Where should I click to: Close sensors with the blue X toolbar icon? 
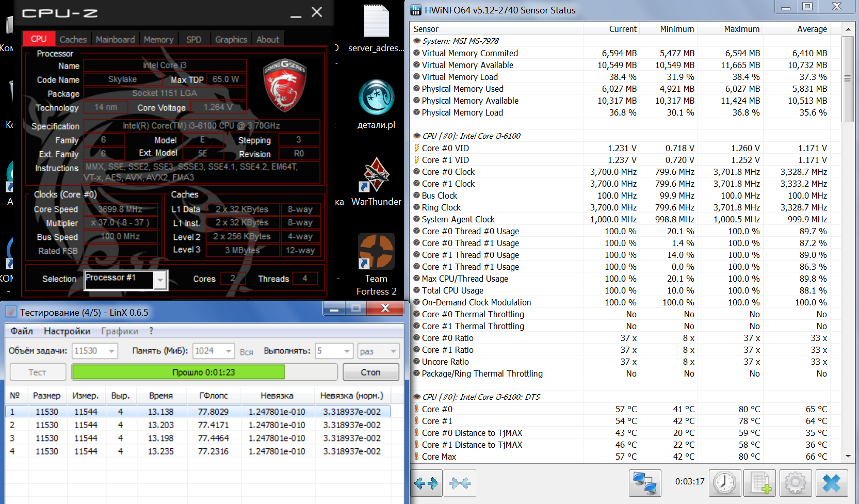click(831, 483)
